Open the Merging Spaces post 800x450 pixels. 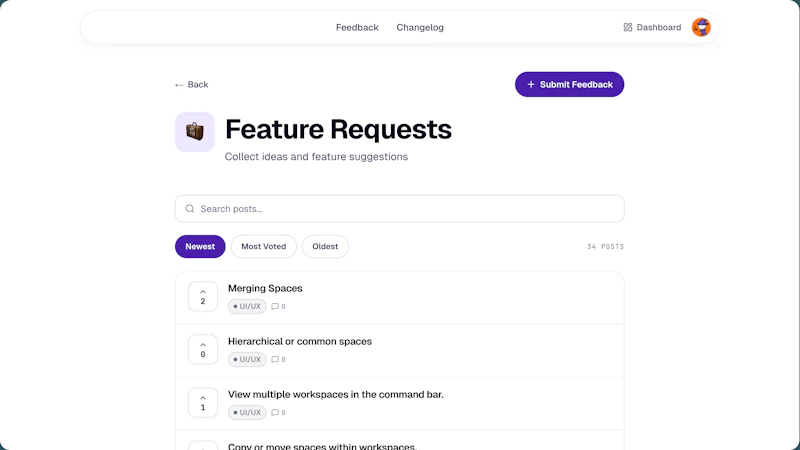265,288
